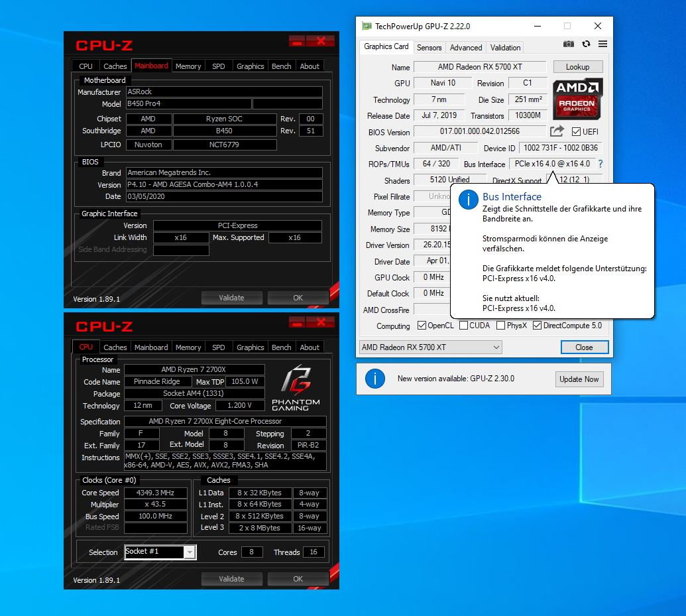Click OK in lower CPU-Z window

coord(298,579)
